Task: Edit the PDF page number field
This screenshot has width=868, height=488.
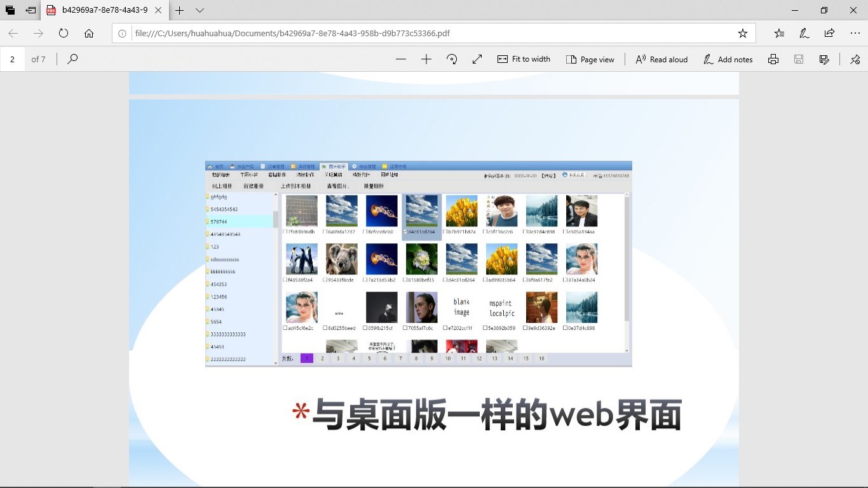Action: (x=13, y=59)
